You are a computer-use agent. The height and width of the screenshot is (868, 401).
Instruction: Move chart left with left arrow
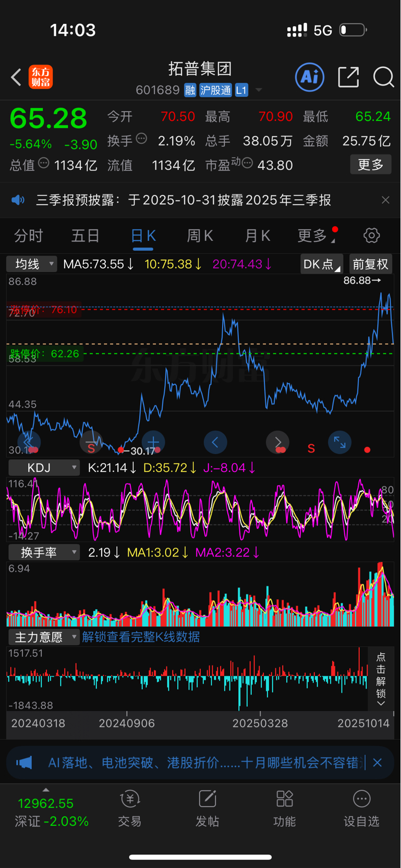point(215,443)
